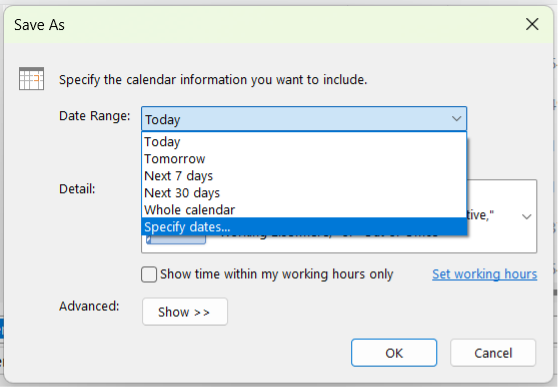Click the Date Range combo box field
560x388 pixels.
304,119
